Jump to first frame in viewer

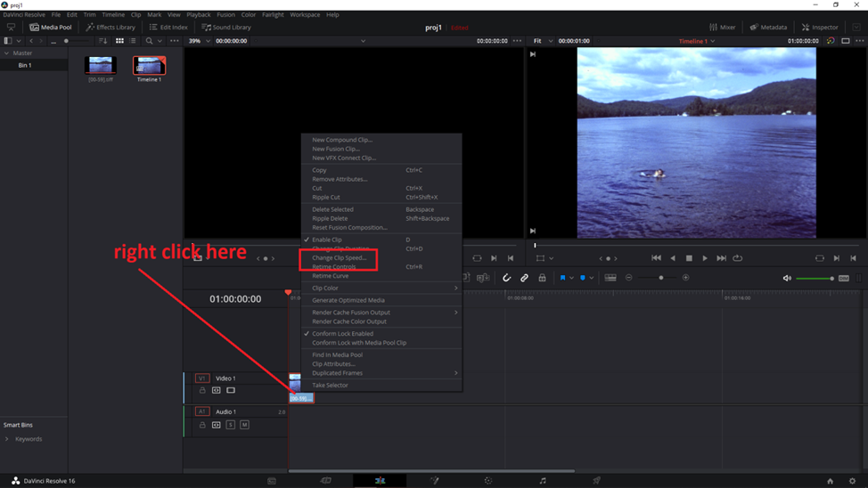coord(656,258)
